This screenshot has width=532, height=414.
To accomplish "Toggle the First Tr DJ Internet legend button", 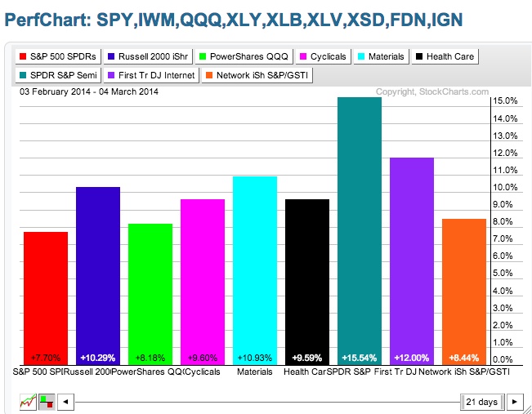I will (x=151, y=75).
